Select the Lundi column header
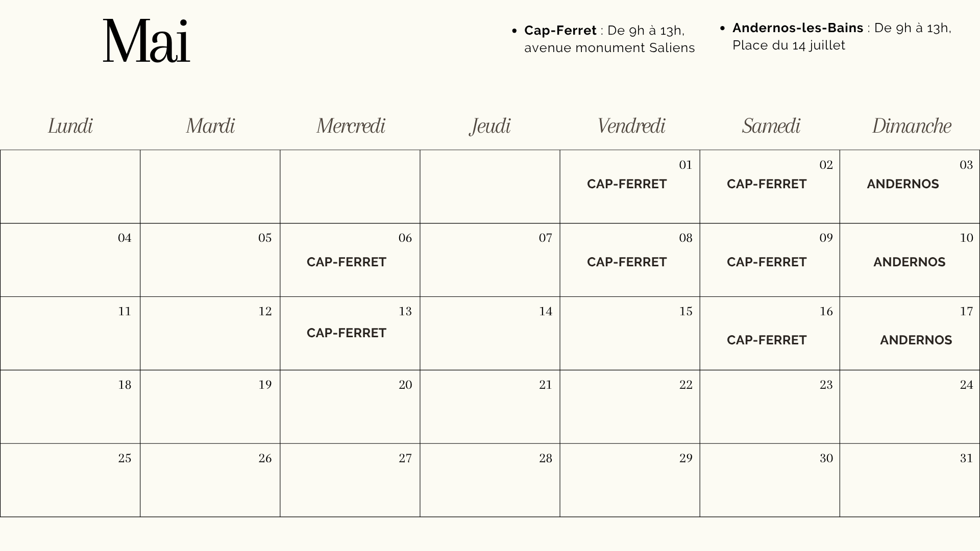The width and height of the screenshot is (980, 551). point(70,126)
